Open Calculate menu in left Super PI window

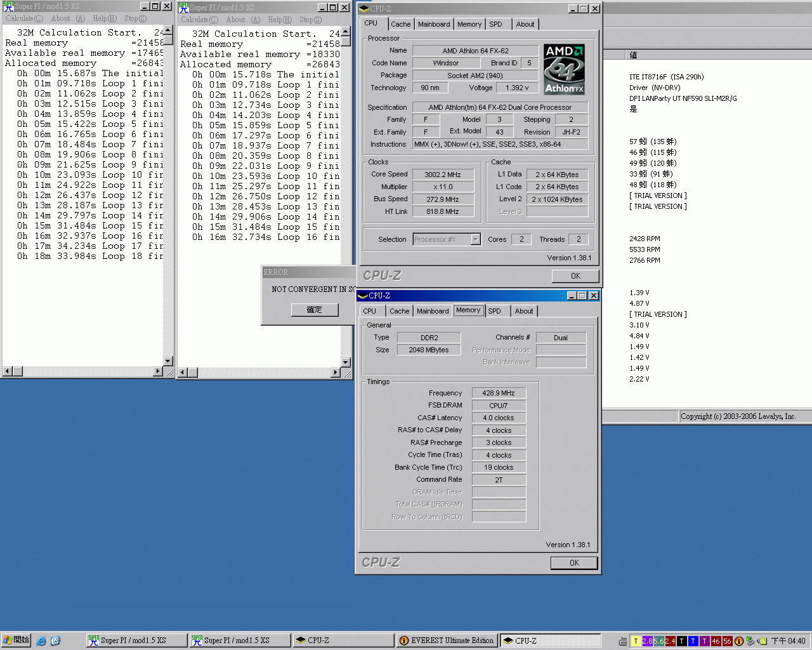[x=25, y=18]
